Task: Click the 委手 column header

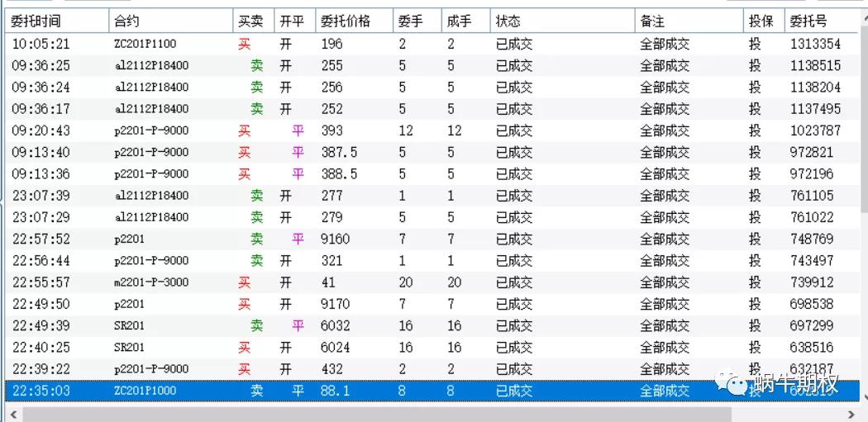Action: coord(410,21)
